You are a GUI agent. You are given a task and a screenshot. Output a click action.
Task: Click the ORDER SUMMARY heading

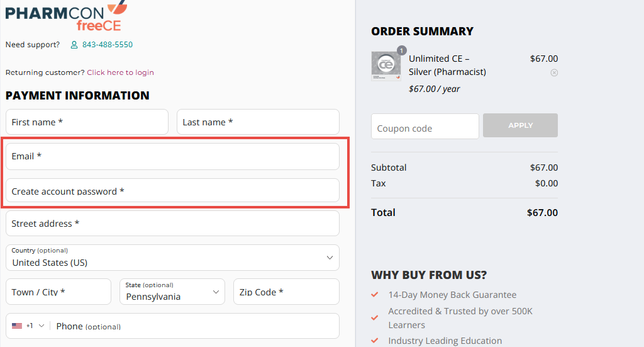(422, 31)
